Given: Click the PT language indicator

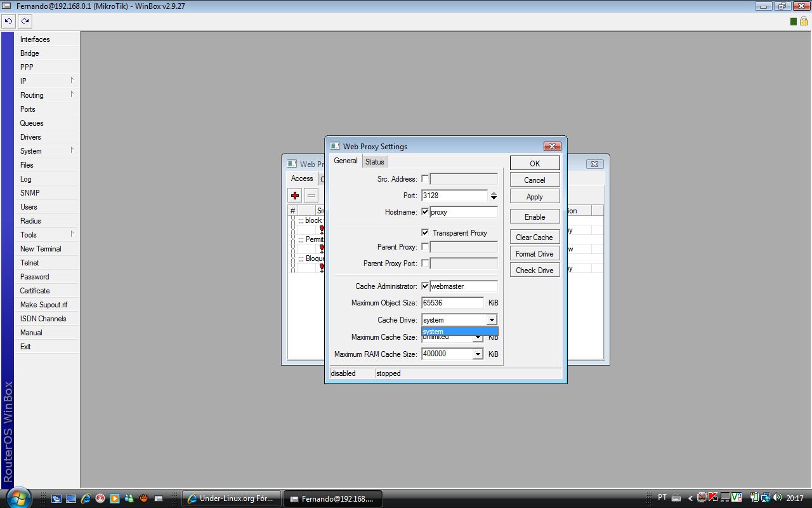Looking at the screenshot, I should point(662,498).
